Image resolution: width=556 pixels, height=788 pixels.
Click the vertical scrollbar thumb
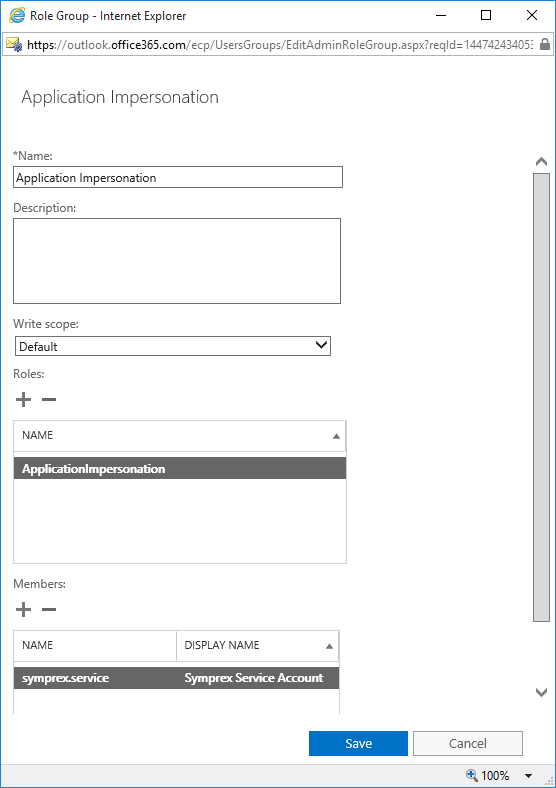coord(541,398)
